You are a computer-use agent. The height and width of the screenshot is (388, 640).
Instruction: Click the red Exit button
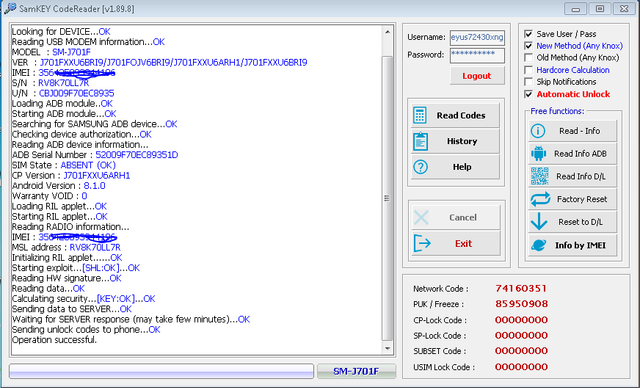tap(456, 244)
